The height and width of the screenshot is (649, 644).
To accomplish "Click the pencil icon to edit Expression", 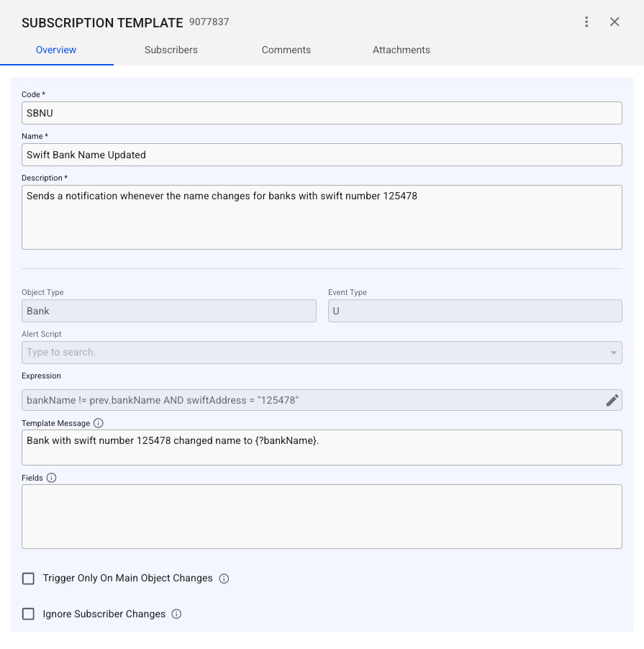I will click(x=612, y=400).
